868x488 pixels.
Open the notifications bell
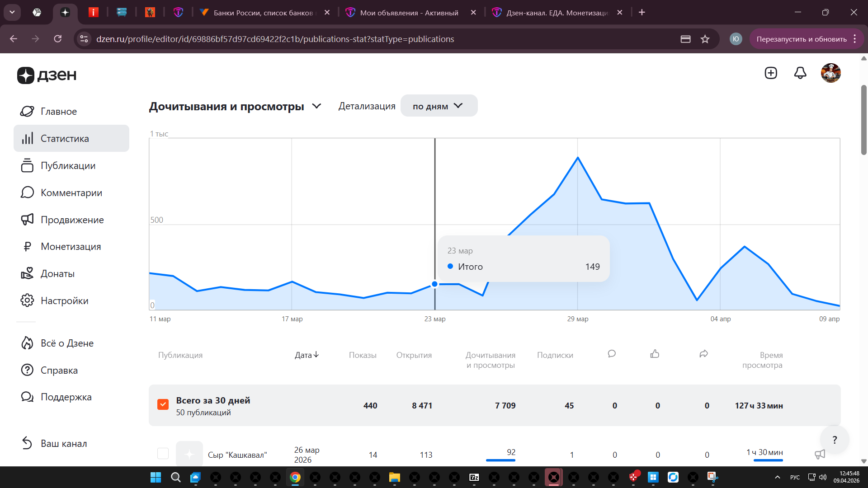[800, 73]
